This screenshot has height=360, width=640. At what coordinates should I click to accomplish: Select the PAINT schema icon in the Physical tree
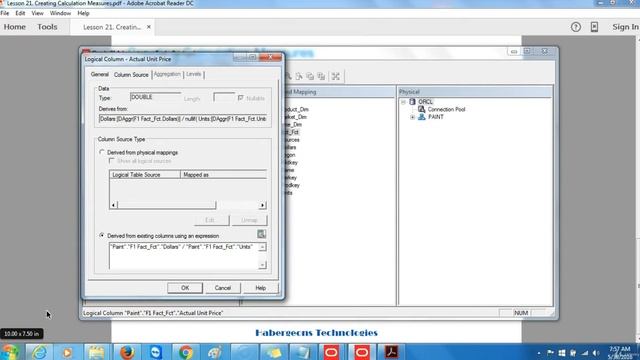[x=422, y=117]
